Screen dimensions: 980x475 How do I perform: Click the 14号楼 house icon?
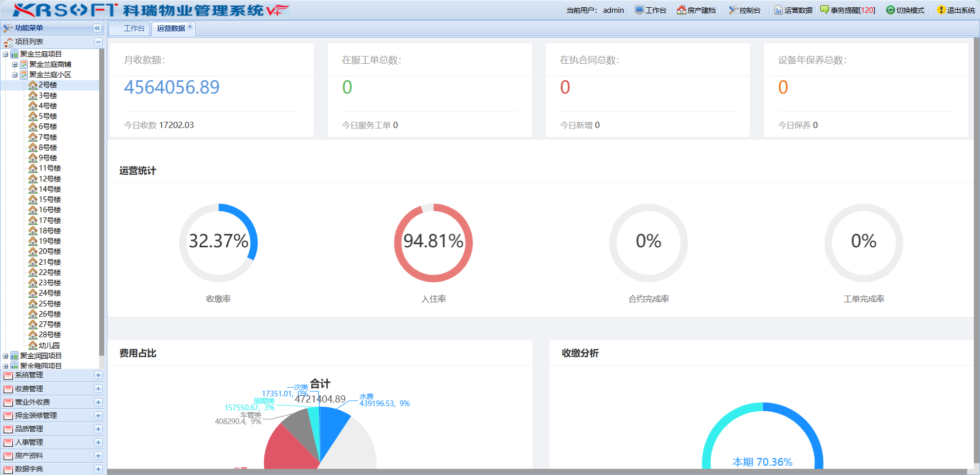33,189
